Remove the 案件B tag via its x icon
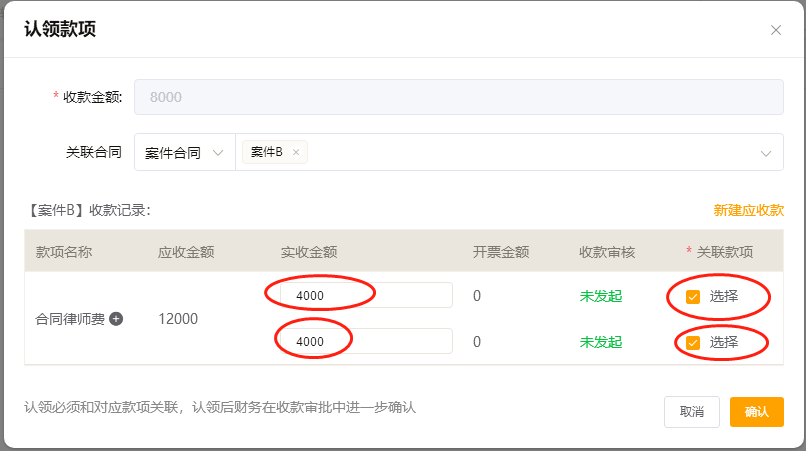The width and height of the screenshot is (806, 451). point(295,152)
